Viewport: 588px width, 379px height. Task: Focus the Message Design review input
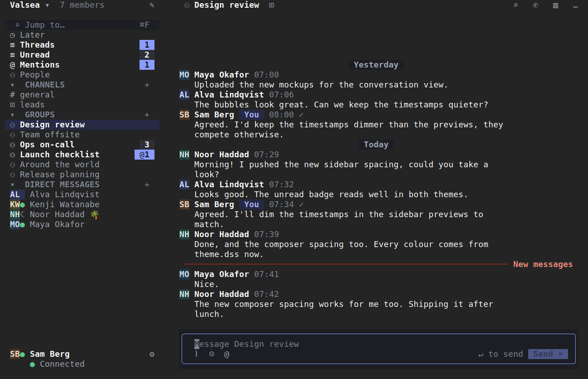379,344
